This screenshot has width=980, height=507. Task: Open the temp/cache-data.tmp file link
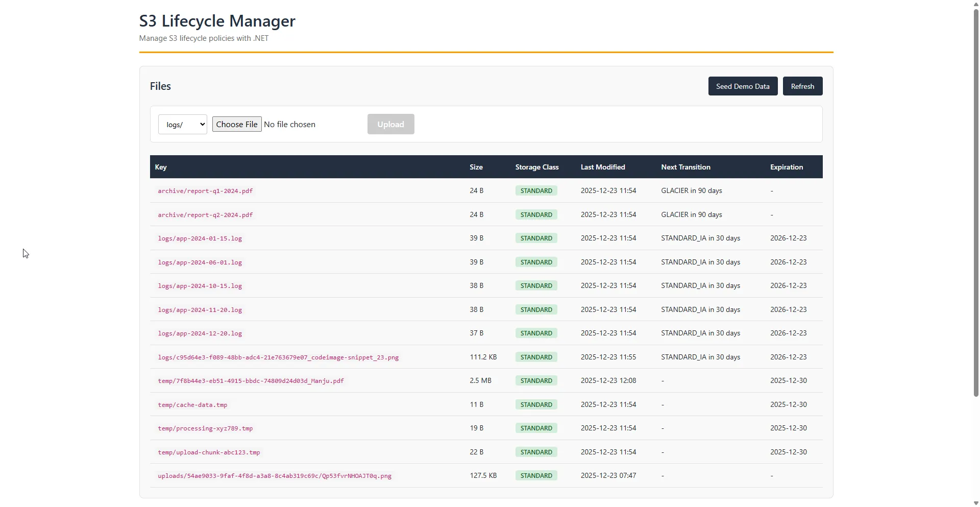(x=192, y=404)
